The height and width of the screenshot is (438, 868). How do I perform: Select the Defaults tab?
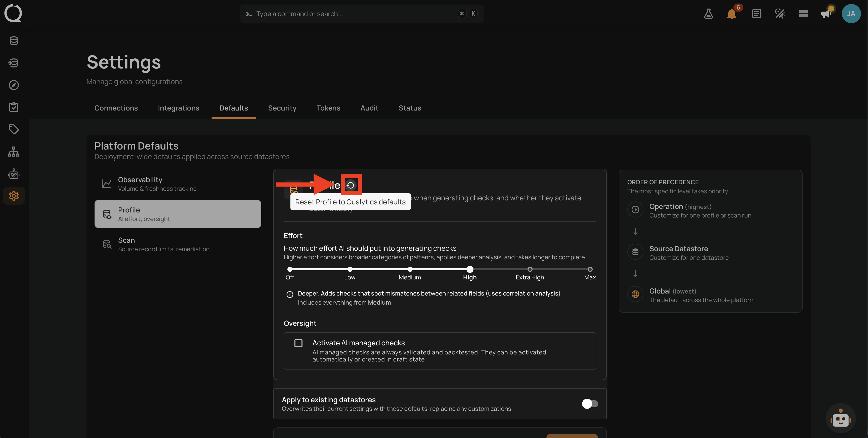(234, 108)
